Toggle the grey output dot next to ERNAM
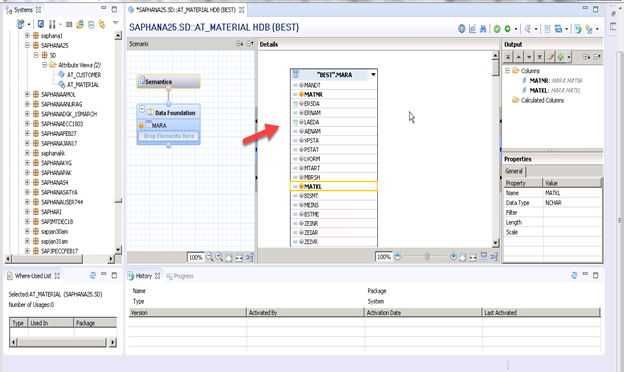Viewport: 624px width, 372px height. point(301,113)
